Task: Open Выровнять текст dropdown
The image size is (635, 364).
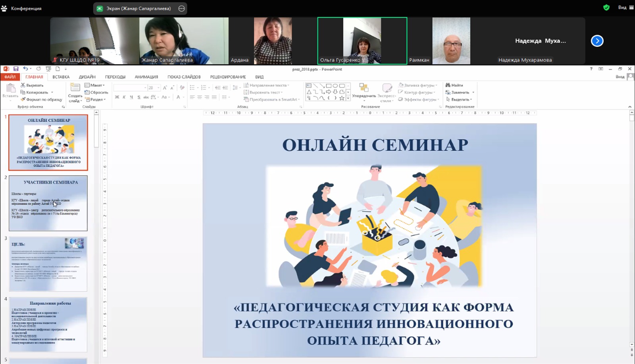Action: [263, 92]
